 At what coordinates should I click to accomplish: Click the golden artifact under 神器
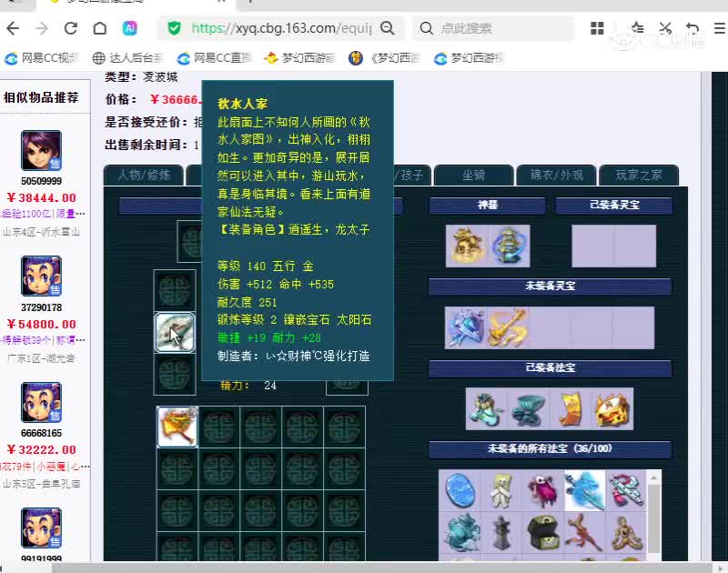coord(467,246)
